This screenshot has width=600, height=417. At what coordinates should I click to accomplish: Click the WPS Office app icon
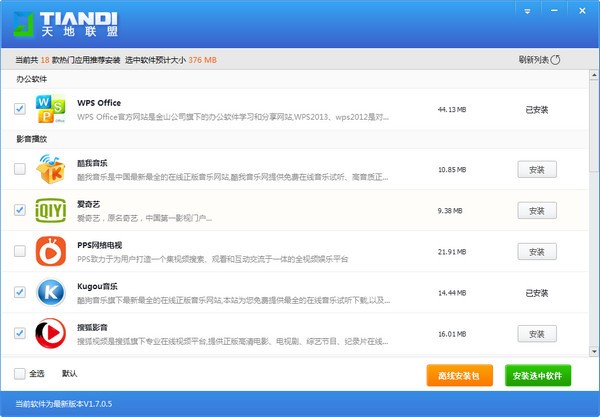[51, 109]
